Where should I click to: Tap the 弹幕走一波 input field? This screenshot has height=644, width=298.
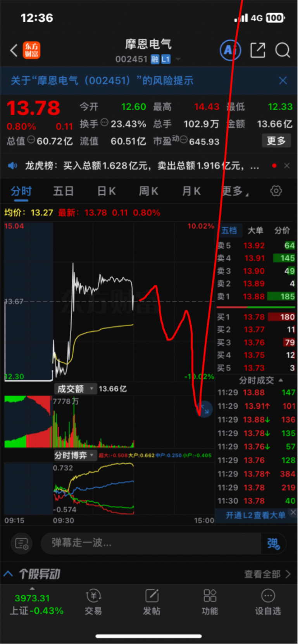point(151,543)
